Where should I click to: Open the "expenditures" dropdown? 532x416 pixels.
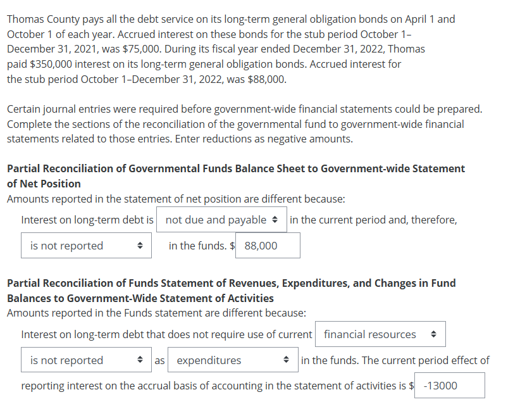coord(233,360)
